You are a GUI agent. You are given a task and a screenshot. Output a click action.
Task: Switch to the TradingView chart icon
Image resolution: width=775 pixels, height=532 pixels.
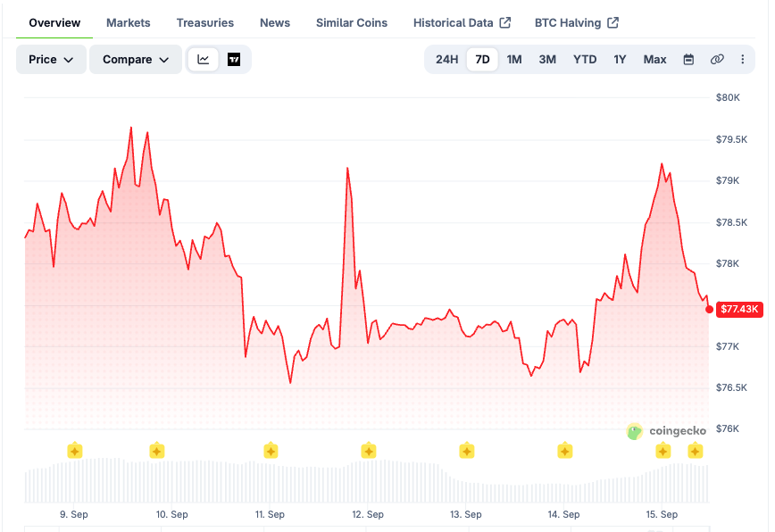tap(234, 59)
